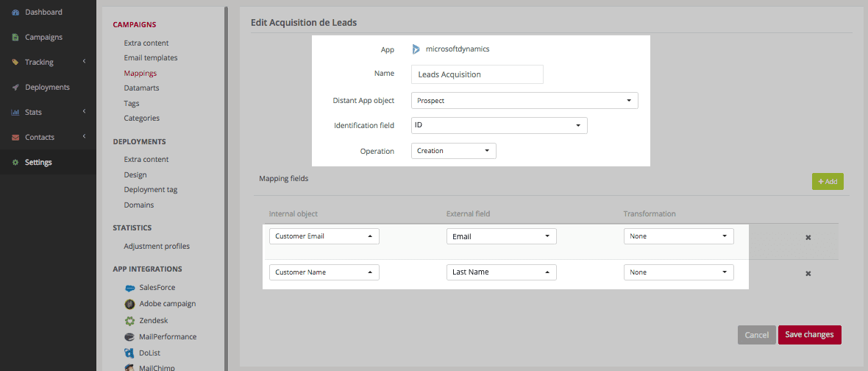Open the Domains settings link

(x=139, y=205)
